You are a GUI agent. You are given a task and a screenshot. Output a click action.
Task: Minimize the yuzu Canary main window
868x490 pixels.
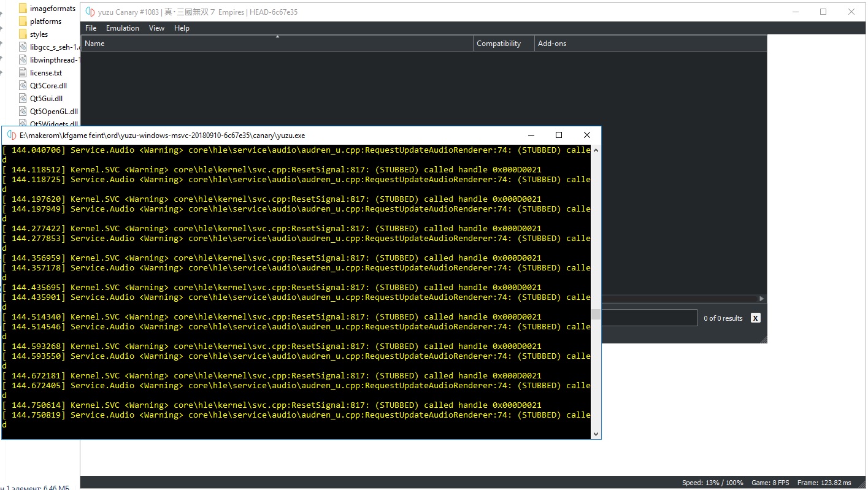pos(795,12)
